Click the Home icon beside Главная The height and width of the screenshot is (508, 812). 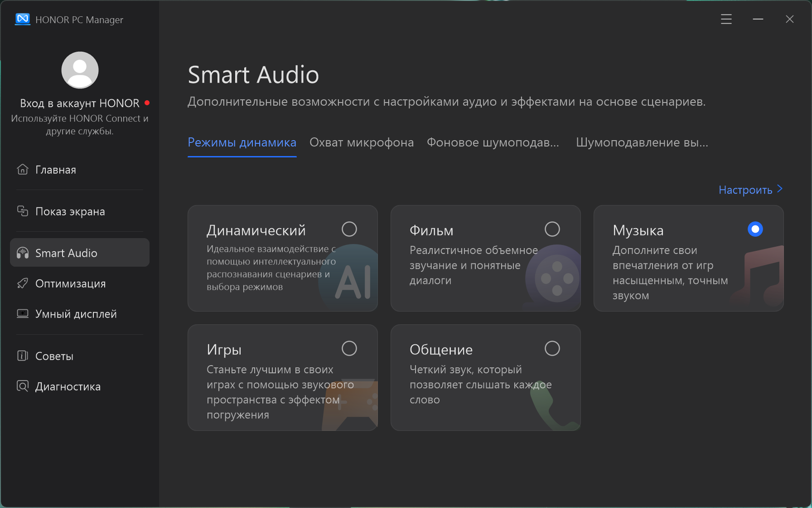pyautogui.click(x=23, y=169)
